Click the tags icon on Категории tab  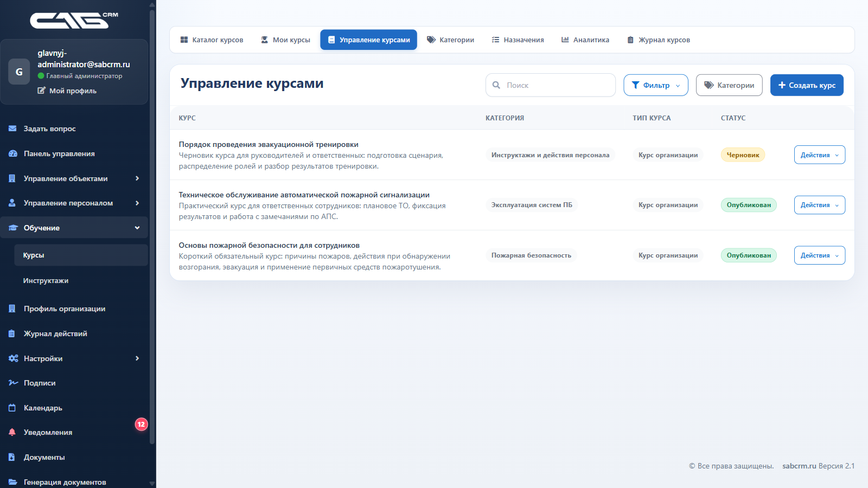[431, 40]
